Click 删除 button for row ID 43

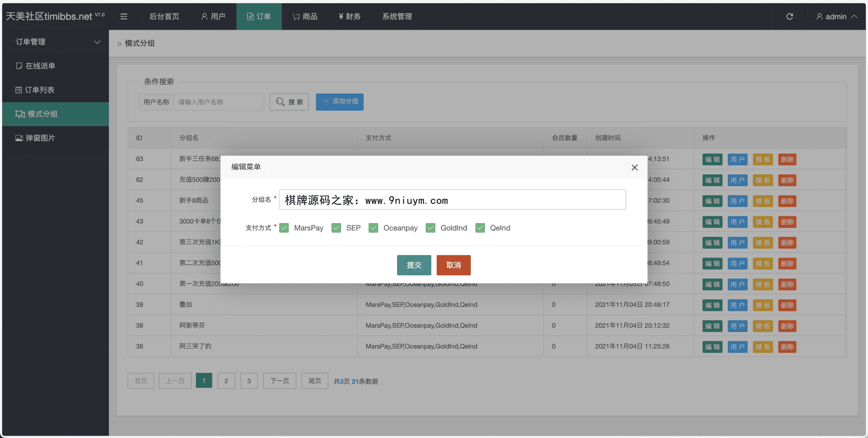point(787,222)
